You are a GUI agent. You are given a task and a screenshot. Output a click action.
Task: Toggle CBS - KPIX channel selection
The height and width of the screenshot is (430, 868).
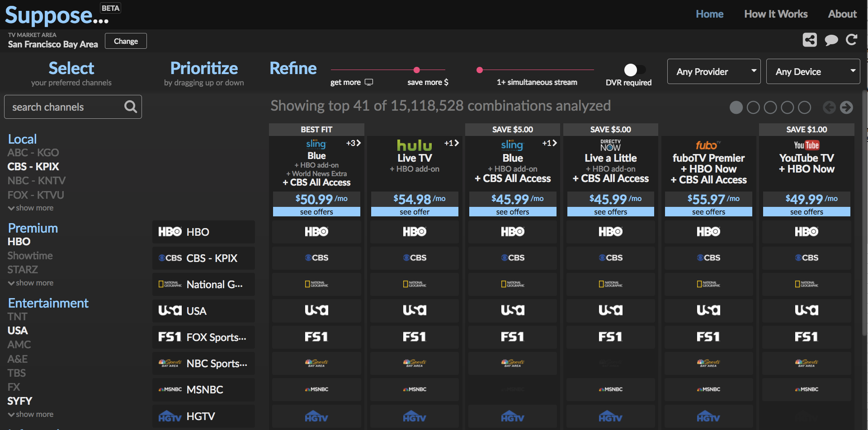(x=33, y=167)
